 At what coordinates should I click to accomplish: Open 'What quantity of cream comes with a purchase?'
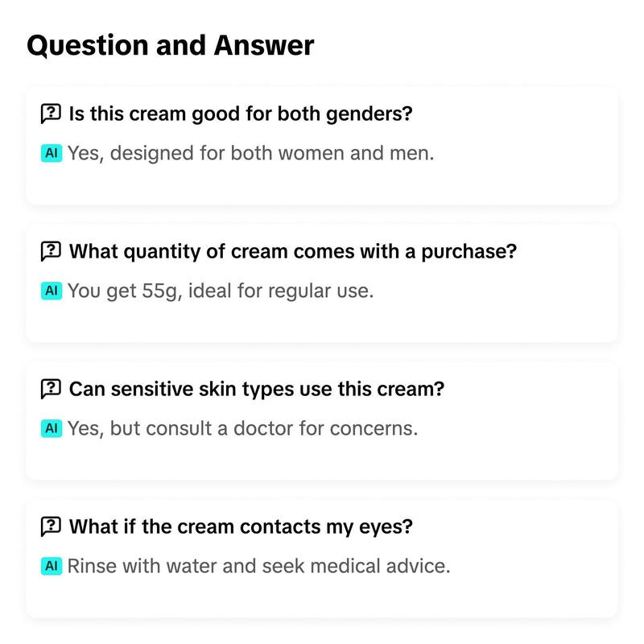293,251
